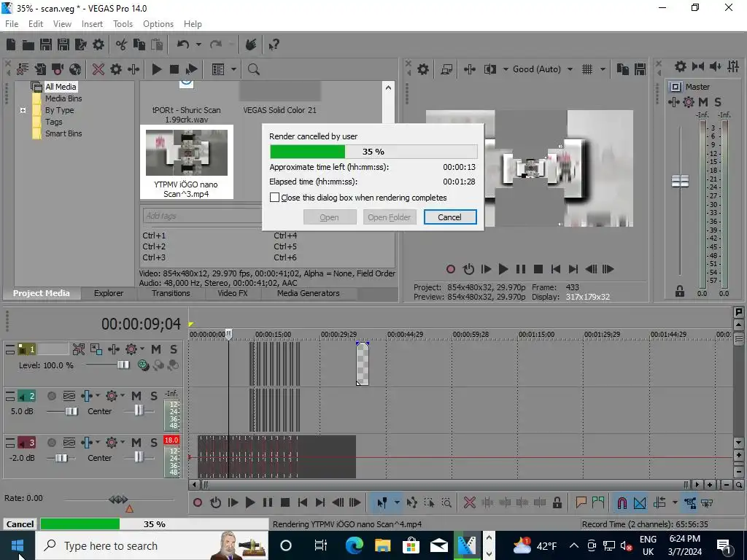Viewport: 747px width, 560px height.
Task: Click the Enable Snapping magnet icon
Action: 622,502
